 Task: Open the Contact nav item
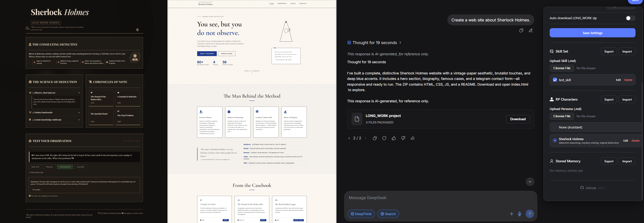coord(303,4)
